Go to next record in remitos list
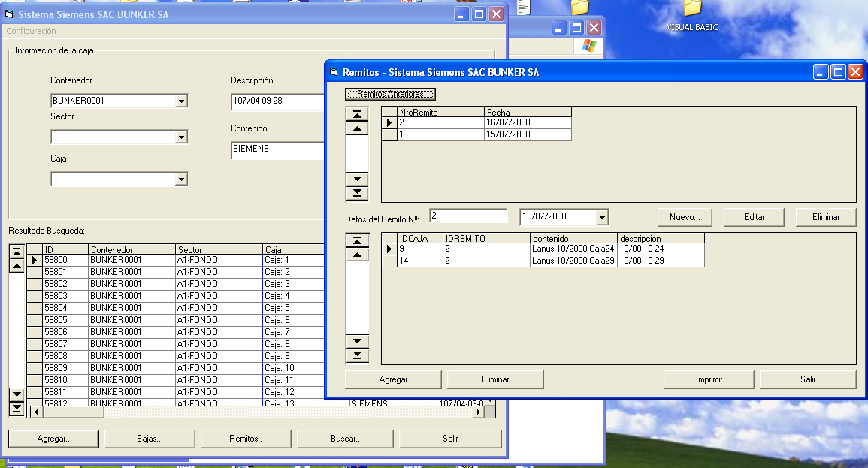This screenshot has width=868, height=468. [x=356, y=179]
